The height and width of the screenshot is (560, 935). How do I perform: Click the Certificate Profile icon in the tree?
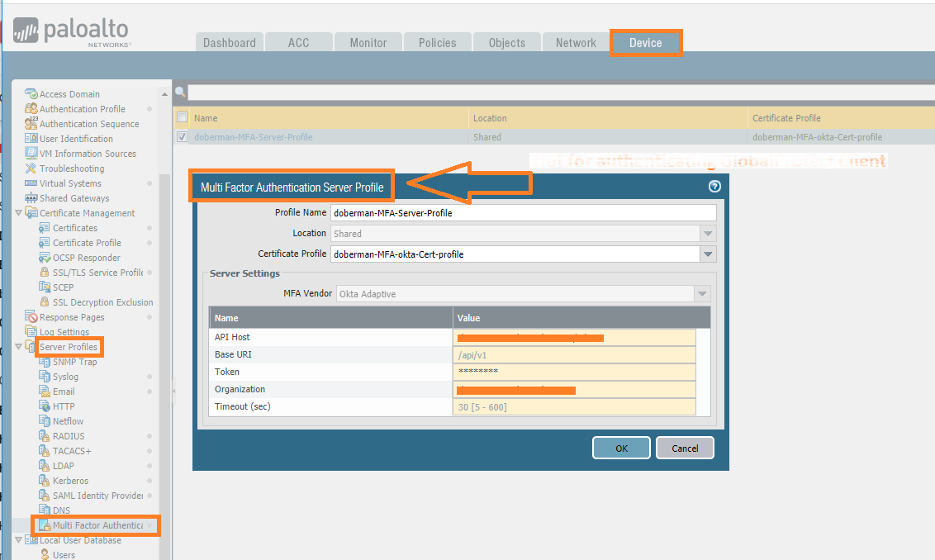click(x=44, y=243)
